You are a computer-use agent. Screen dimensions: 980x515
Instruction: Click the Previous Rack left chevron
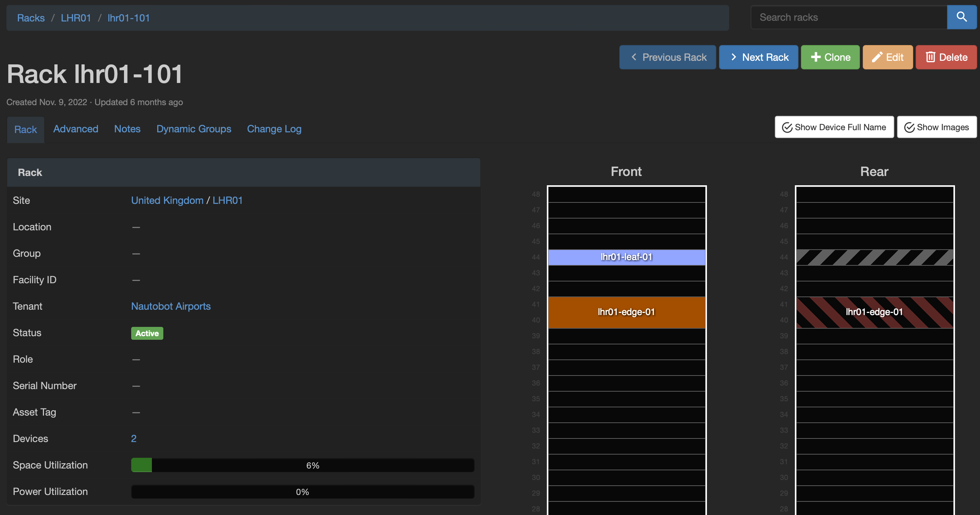pos(634,57)
